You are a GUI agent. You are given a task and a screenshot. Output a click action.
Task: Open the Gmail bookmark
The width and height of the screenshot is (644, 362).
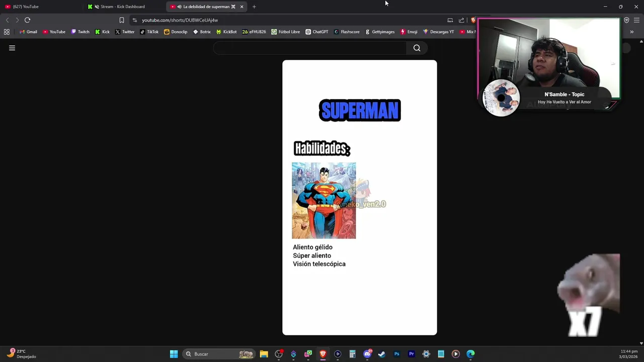28,32
